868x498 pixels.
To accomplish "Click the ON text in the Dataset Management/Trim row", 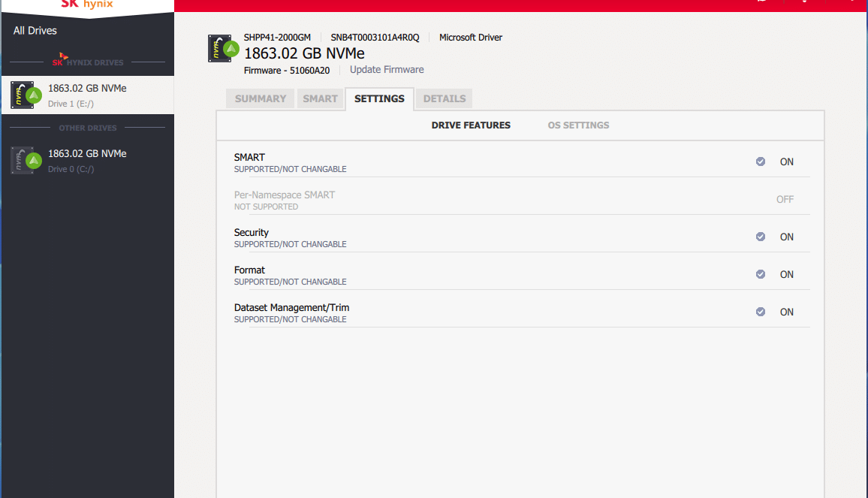I will 787,312.
